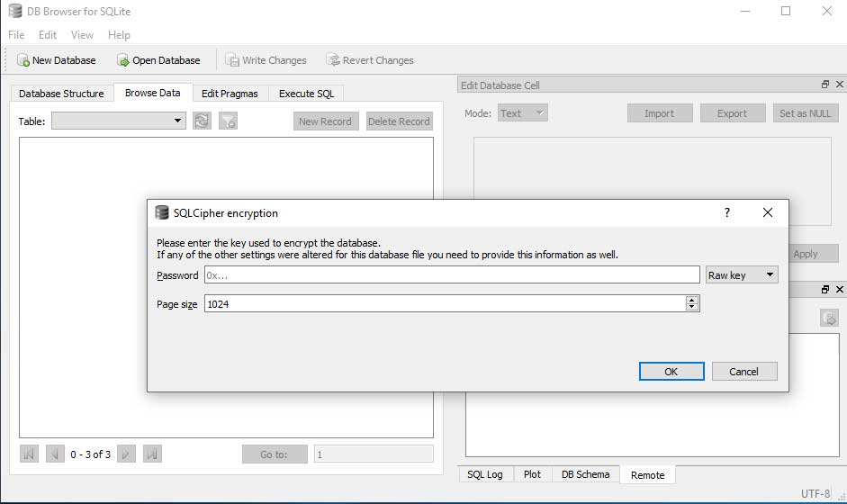Undock the lower right panel

click(x=824, y=290)
